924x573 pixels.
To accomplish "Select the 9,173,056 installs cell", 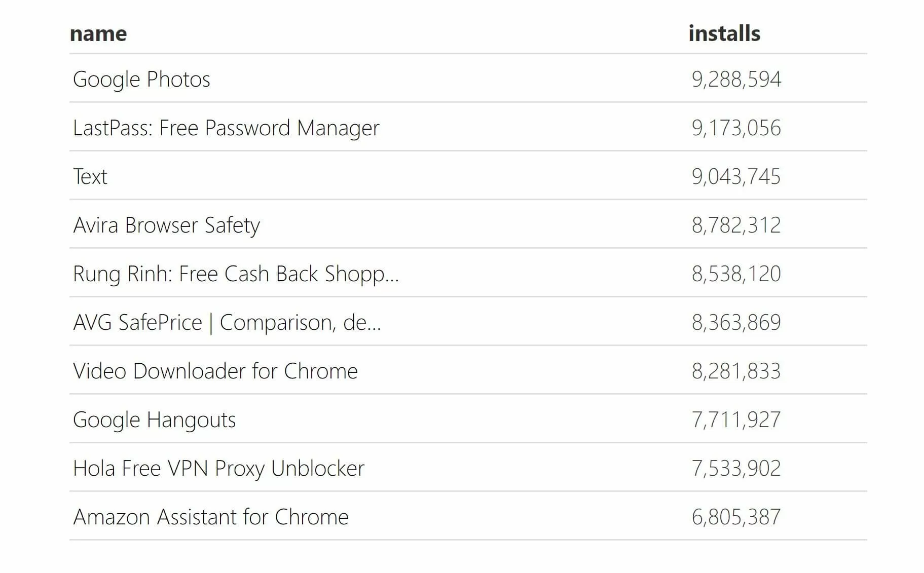I will coord(736,128).
